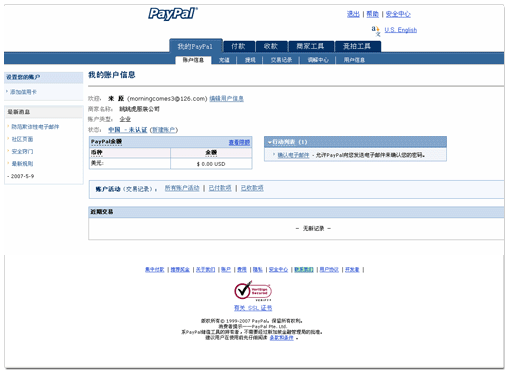Viewport: 506px width, 370px height.
Task: Open footer 用户协议 link
Action: click(x=329, y=269)
